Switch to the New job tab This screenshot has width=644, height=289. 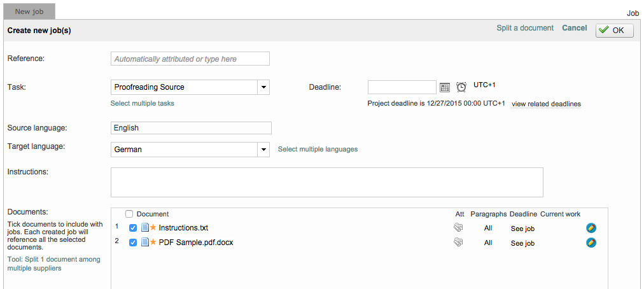[29, 11]
